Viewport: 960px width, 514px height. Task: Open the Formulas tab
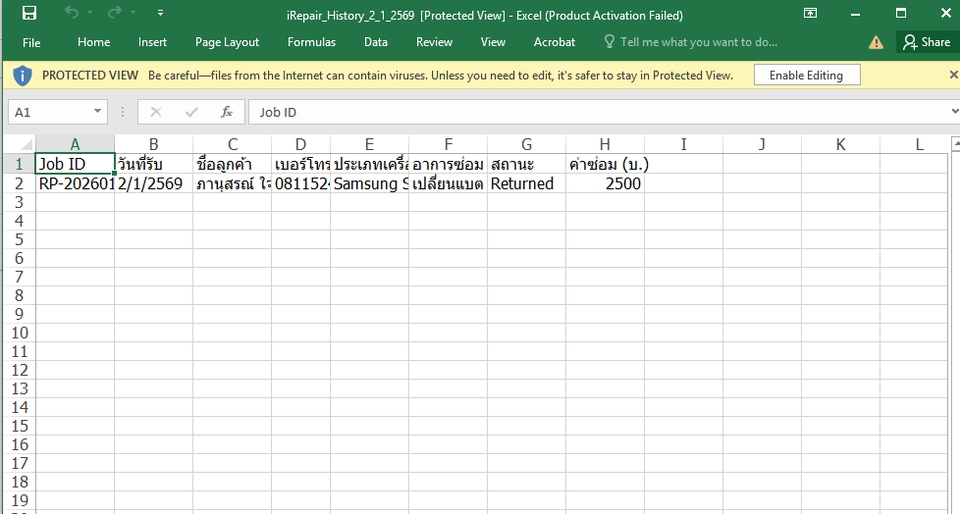point(312,42)
